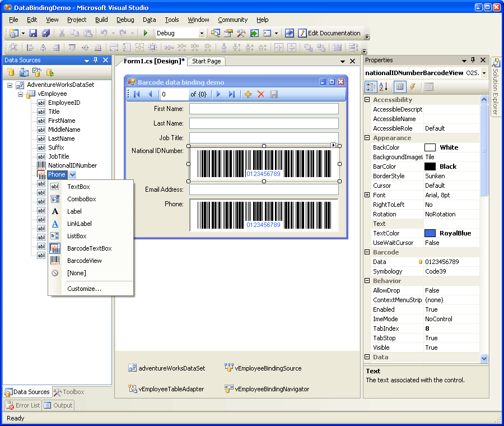
Task: Click the Start Debugging play icon
Action: [146, 33]
